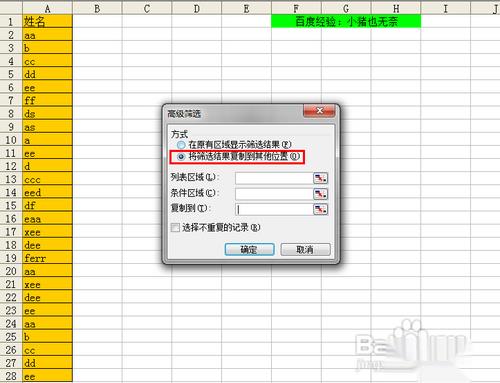
Task: Select column B header
Action: [x=97, y=9]
